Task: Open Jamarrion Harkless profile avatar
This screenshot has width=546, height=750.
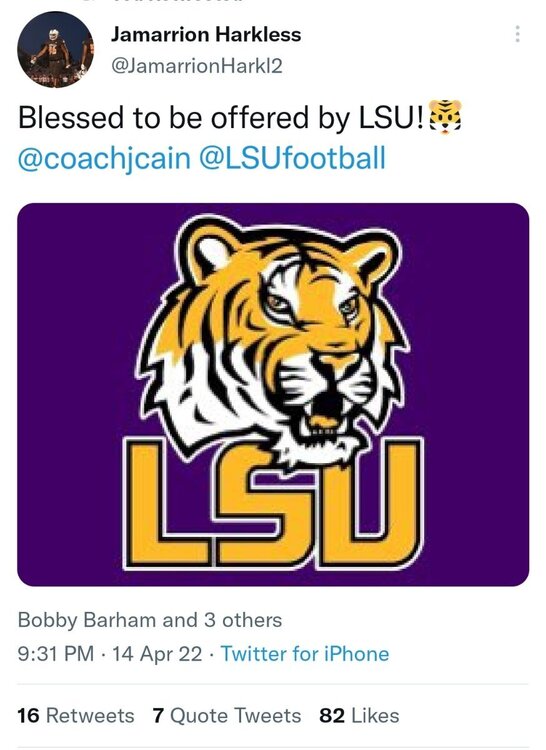Action: tap(55, 50)
